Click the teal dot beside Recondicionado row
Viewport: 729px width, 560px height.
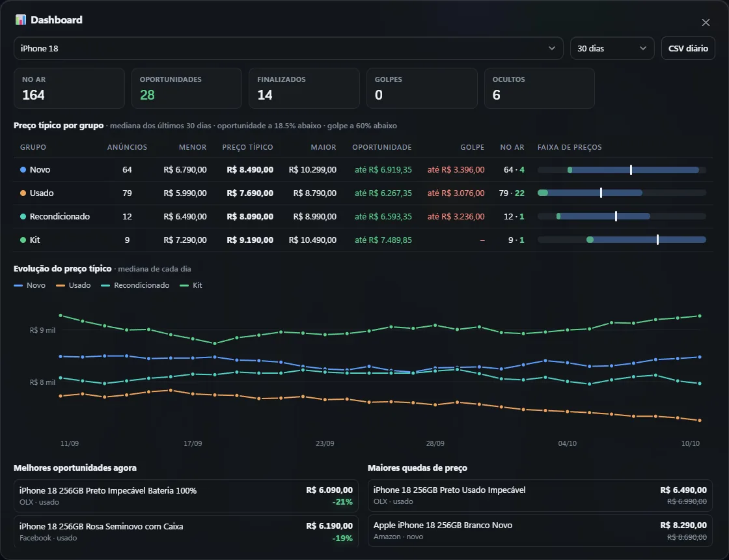[x=23, y=216]
